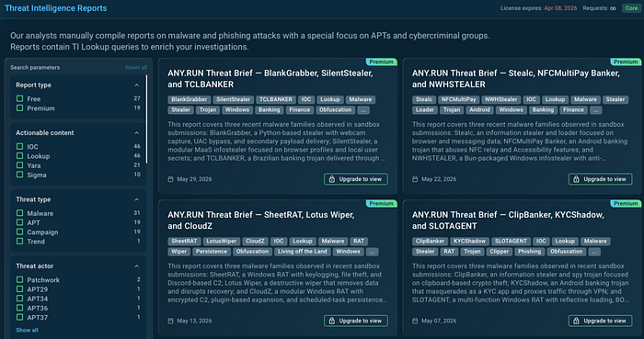The image size is (644, 339).
Task: Click the Clipper tag
Action: coord(499,252)
